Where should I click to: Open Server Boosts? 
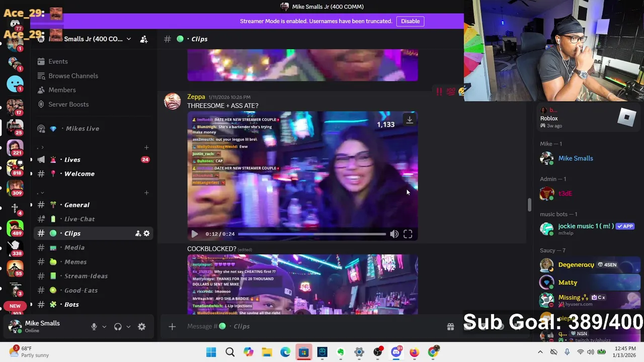click(x=68, y=104)
